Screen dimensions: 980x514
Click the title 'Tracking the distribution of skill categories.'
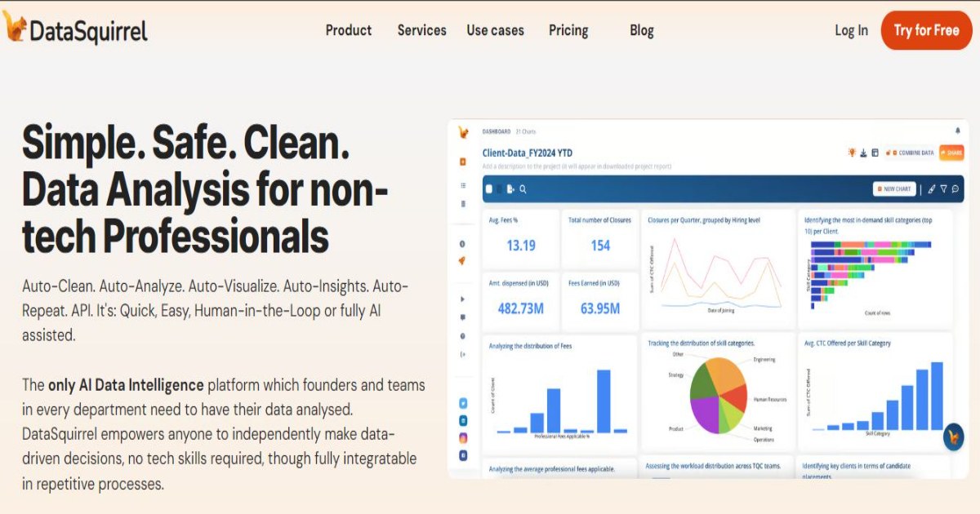(701, 343)
